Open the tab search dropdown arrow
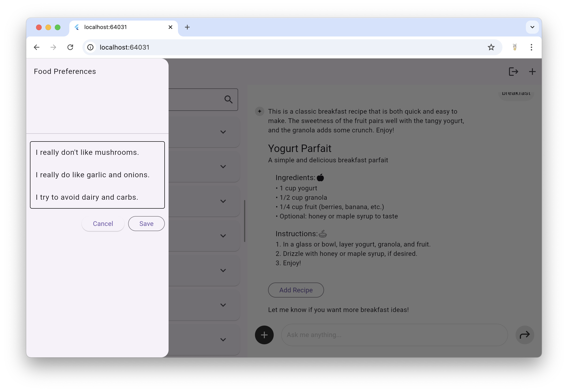Screen dimensions: 568x392 click(532, 27)
